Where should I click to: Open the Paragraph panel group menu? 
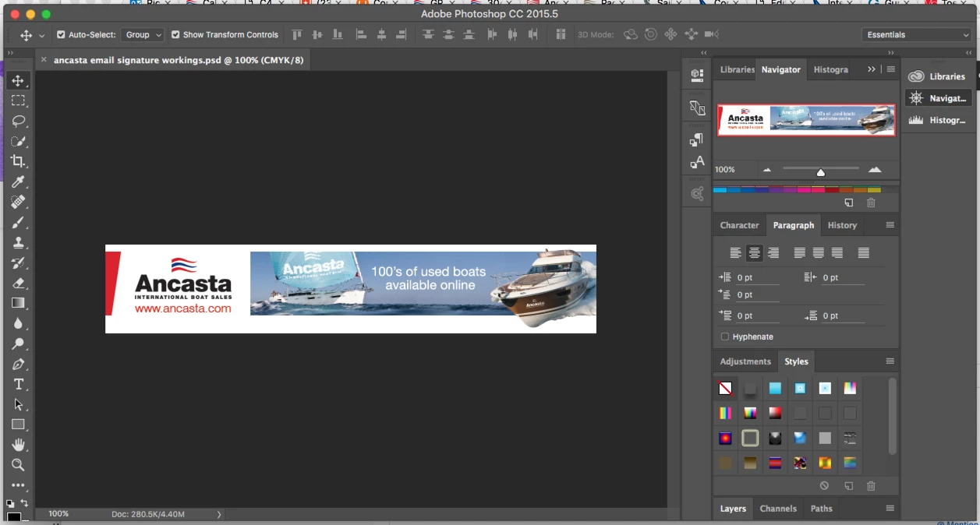890,225
